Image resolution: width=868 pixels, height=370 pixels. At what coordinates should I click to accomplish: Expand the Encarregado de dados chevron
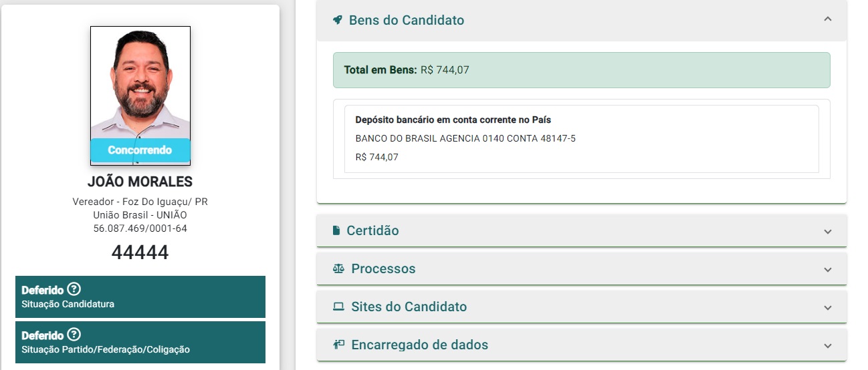pyautogui.click(x=828, y=346)
